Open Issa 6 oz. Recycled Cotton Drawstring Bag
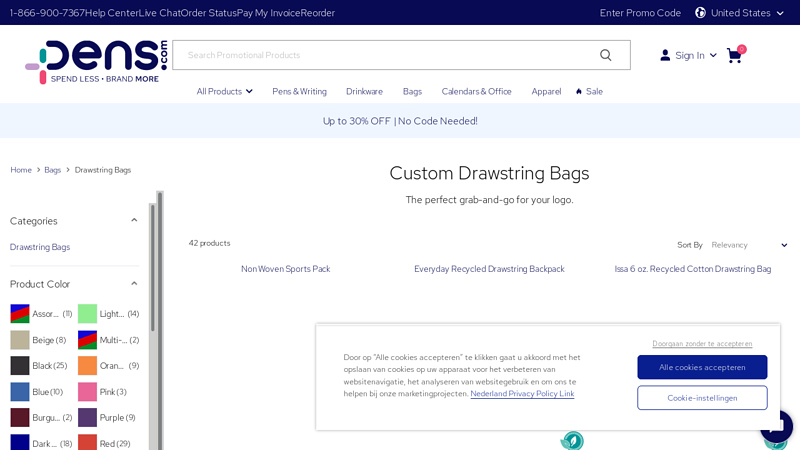 pyautogui.click(x=693, y=269)
